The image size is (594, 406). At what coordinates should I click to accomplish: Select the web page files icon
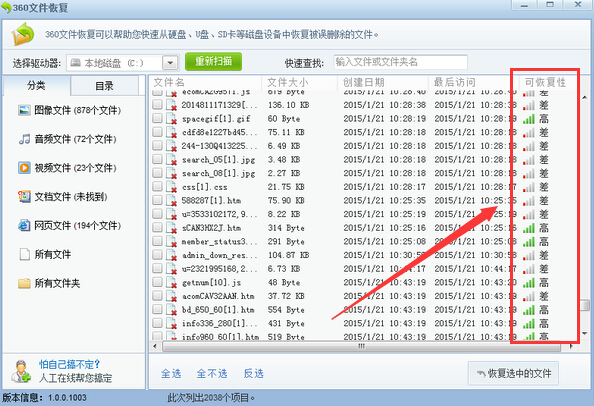pyautogui.click(x=24, y=225)
